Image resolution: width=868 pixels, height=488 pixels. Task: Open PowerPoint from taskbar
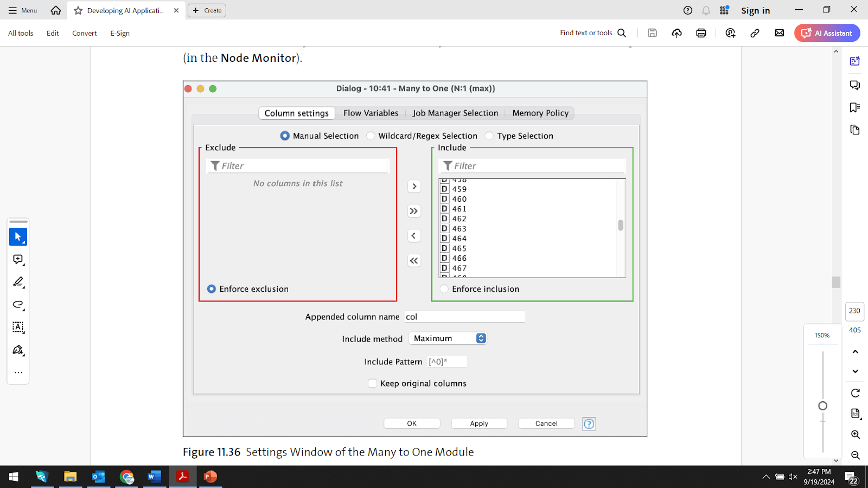coord(210,477)
